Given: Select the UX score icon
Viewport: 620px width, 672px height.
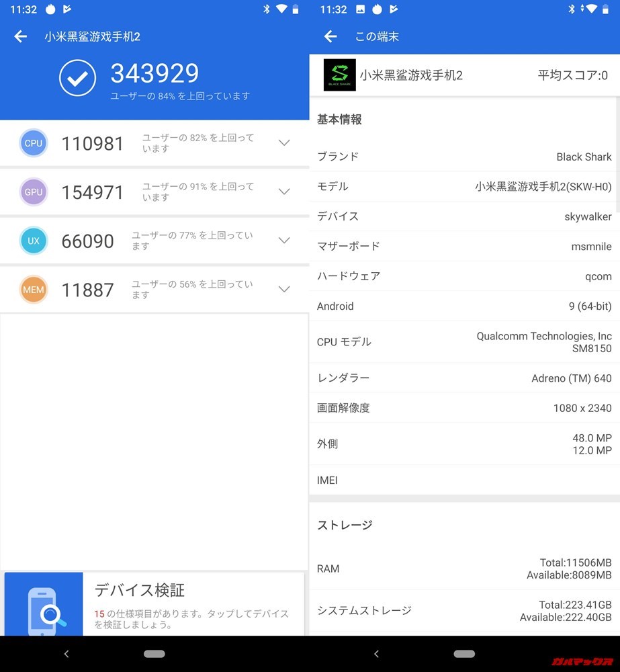Looking at the screenshot, I should [x=34, y=241].
